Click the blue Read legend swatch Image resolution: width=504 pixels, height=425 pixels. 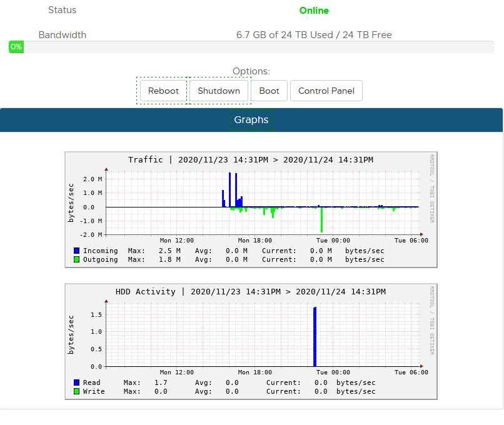tap(76, 382)
